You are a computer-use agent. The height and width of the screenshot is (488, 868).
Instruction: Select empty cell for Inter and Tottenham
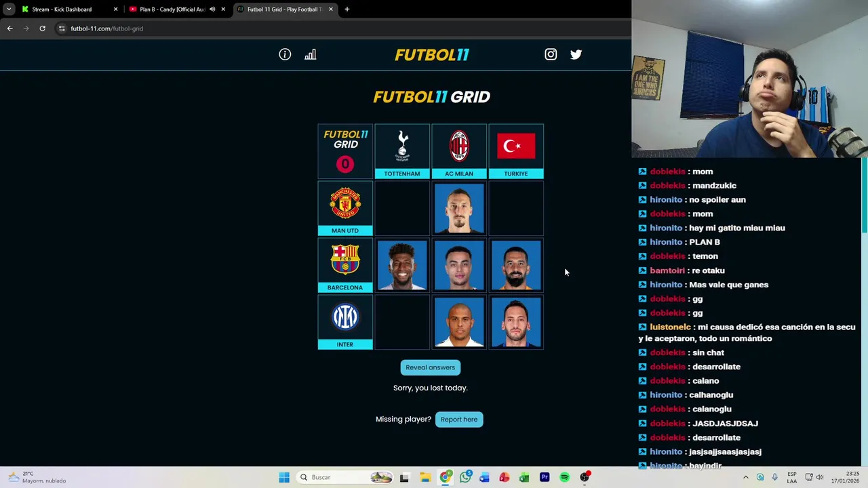(x=402, y=322)
